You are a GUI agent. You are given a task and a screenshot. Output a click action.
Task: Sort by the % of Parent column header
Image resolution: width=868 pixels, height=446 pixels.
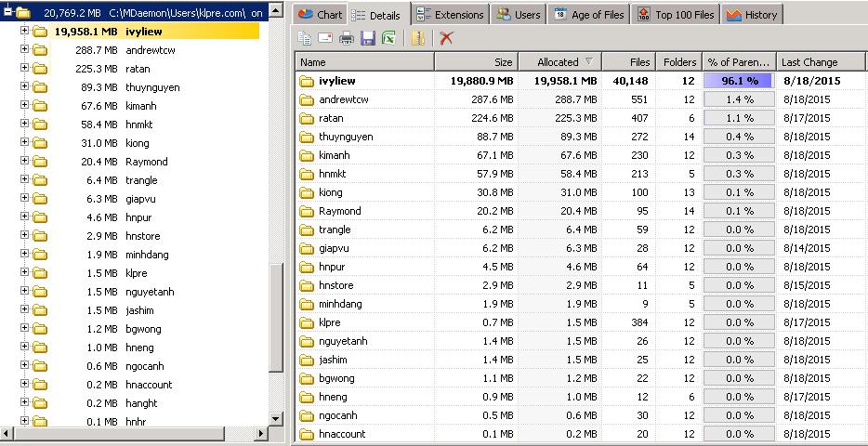click(739, 62)
